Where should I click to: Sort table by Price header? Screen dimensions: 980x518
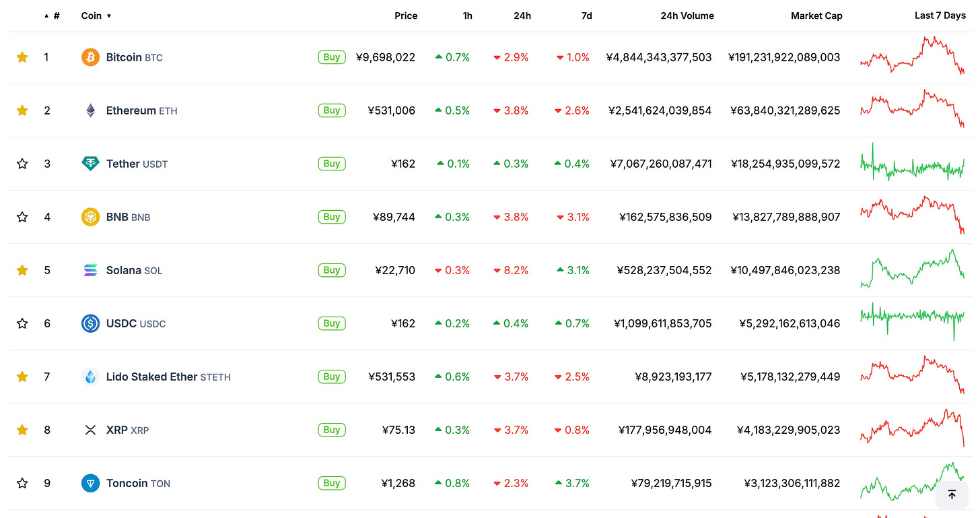pos(406,15)
